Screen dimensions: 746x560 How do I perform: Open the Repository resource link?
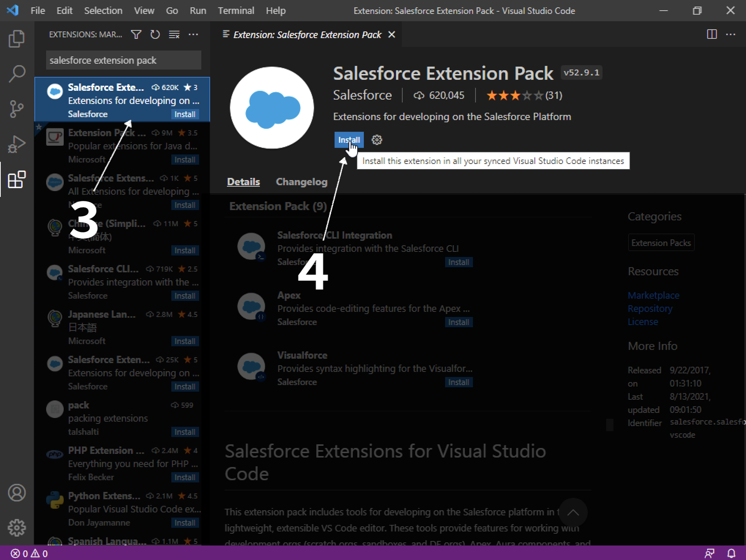pos(650,309)
